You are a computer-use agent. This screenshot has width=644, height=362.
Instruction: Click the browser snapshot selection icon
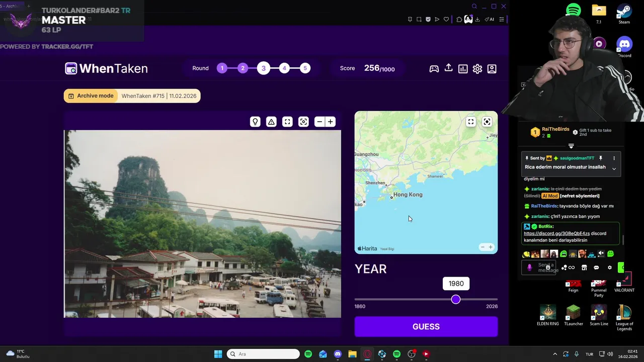point(419,19)
